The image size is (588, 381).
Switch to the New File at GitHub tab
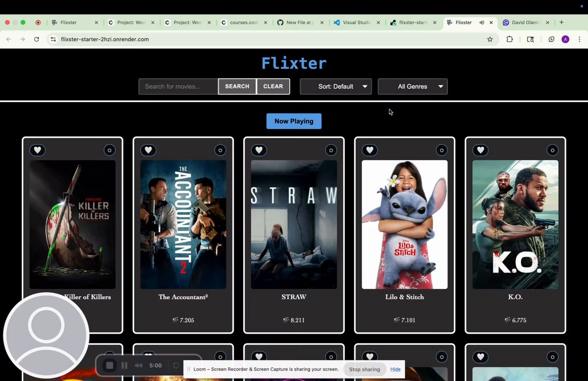[x=300, y=22]
